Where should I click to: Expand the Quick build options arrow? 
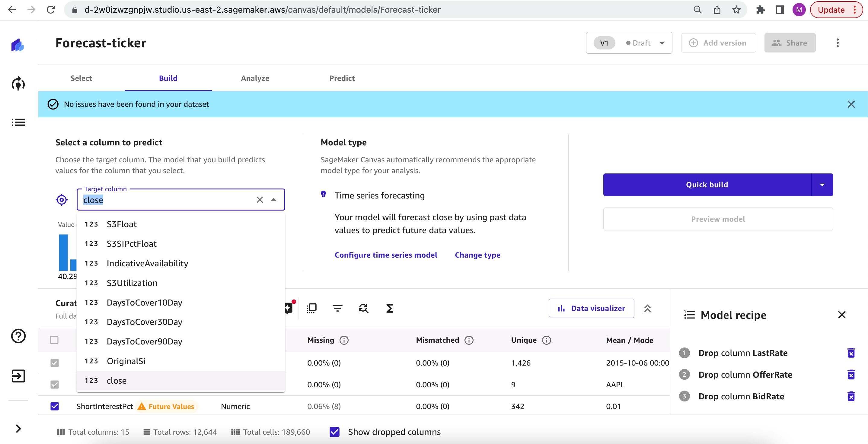point(822,185)
